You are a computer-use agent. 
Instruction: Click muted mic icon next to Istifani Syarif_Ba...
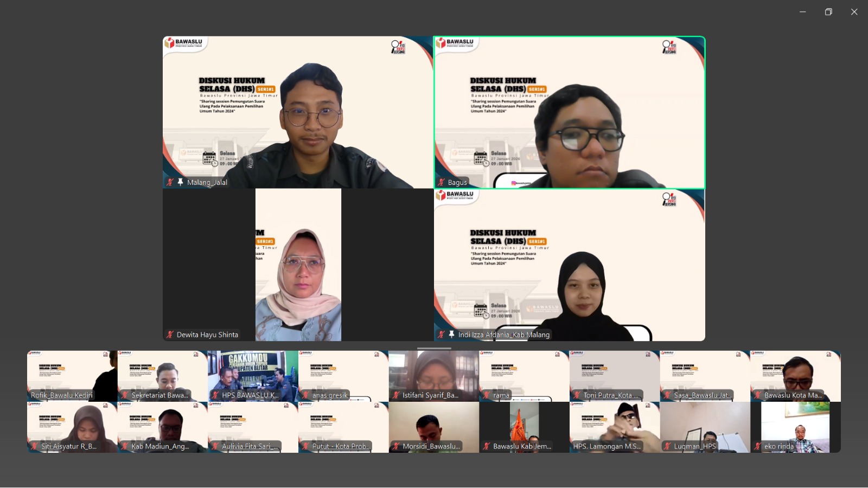tap(397, 395)
